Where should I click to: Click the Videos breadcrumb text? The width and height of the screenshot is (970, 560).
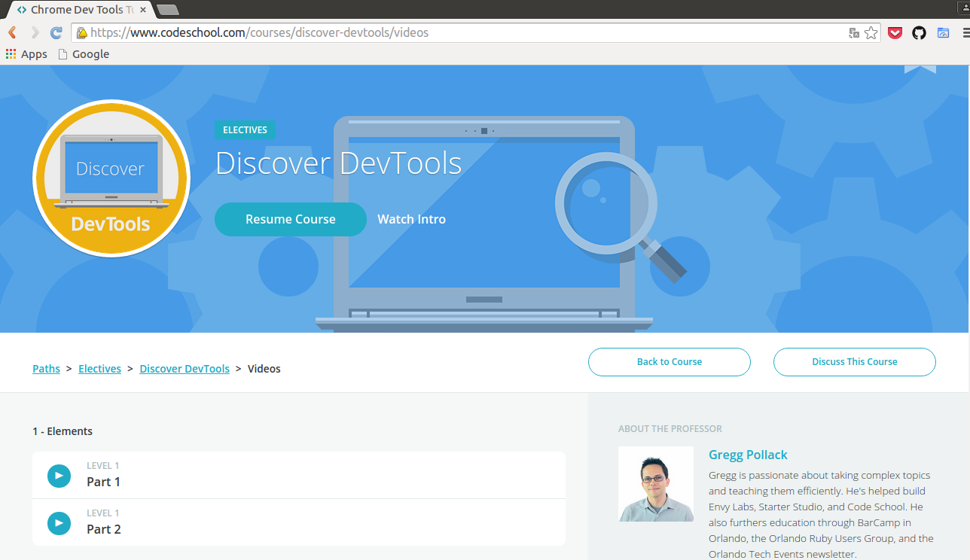[x=264, y=369]
